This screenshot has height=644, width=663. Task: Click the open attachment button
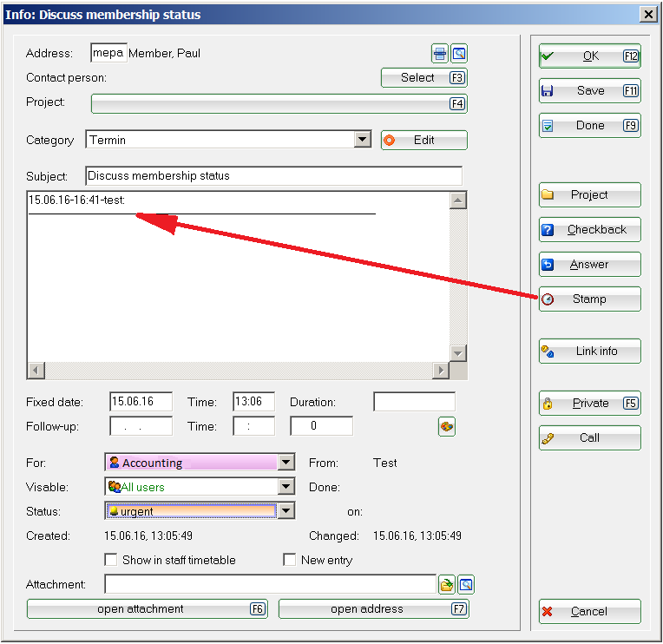(147, 609)
